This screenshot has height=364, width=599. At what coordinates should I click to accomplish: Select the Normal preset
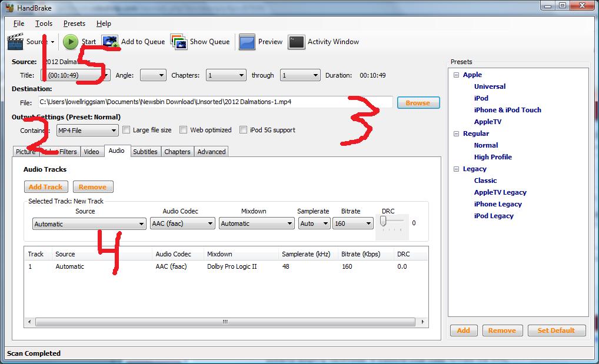486,145
